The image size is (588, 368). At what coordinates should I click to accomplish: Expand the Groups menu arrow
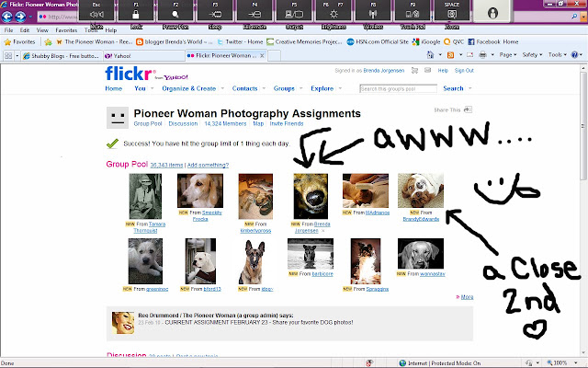click(x=300, y=88)
